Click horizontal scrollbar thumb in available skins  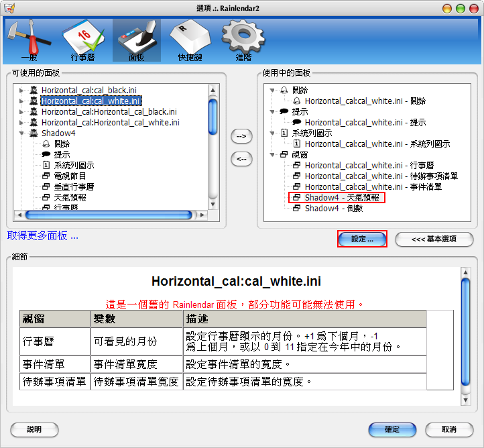tap(109, 215)
